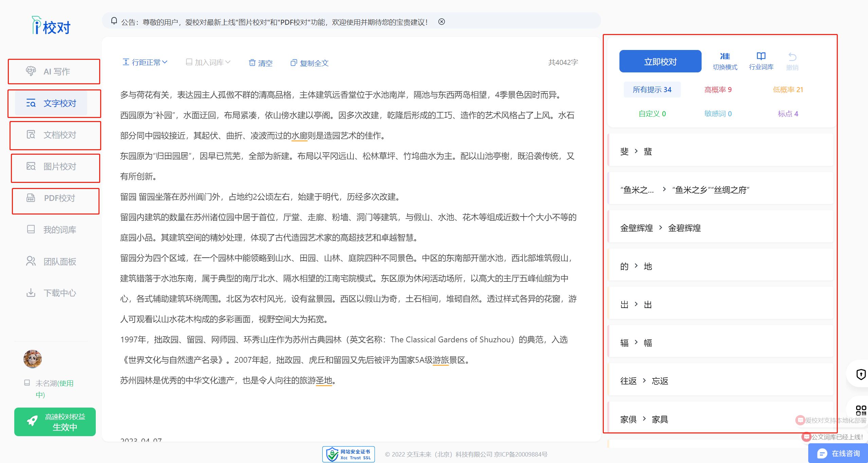Filter by 高概率 9 suggestions
The height and width of the screenshot is (463, 868).
(718, 90)
